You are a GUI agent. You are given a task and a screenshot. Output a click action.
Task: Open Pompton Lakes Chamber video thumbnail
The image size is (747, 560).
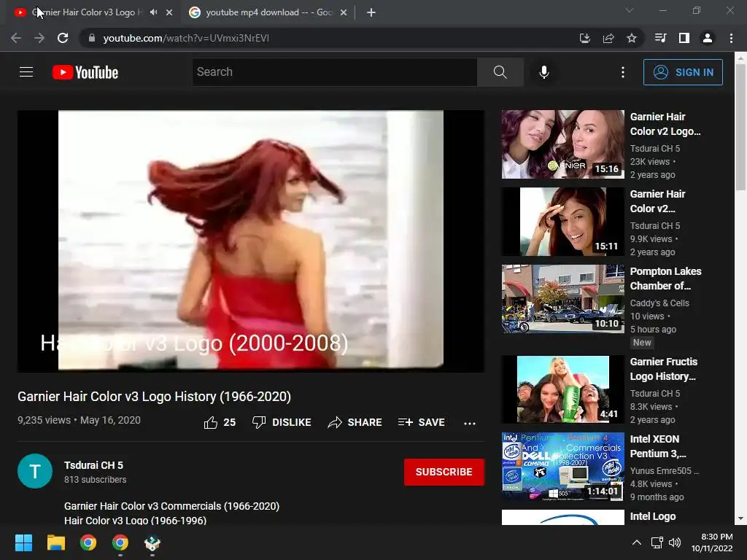click(562, 298)
